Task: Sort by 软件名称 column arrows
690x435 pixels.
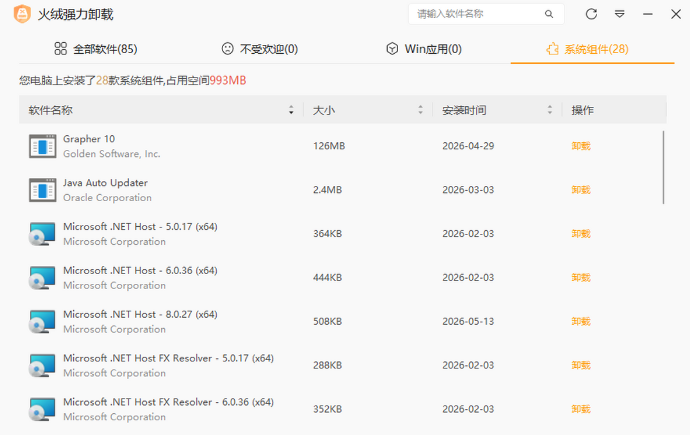Action: point(291,110)
